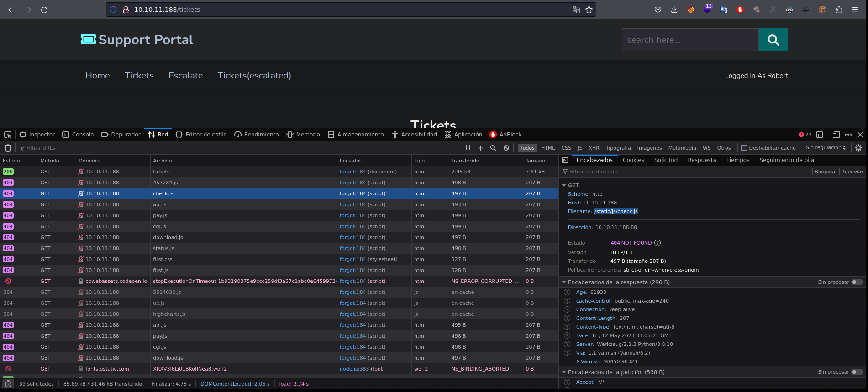Activate the element picker tool
Viewport: 868px width, 392px height.
(8, 135)
